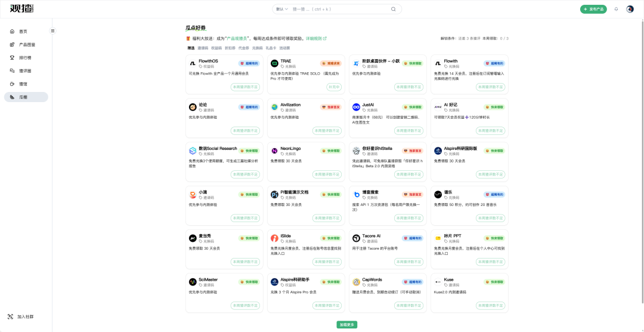Click the 小滴 product logo
This screenshot has height=332, width=644.
coord(192,195)
